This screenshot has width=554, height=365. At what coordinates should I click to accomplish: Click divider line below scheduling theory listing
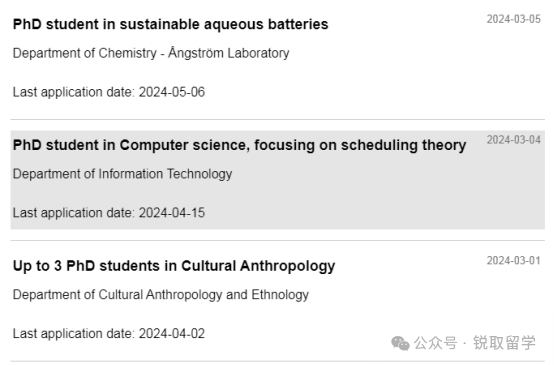coord(278,240)
